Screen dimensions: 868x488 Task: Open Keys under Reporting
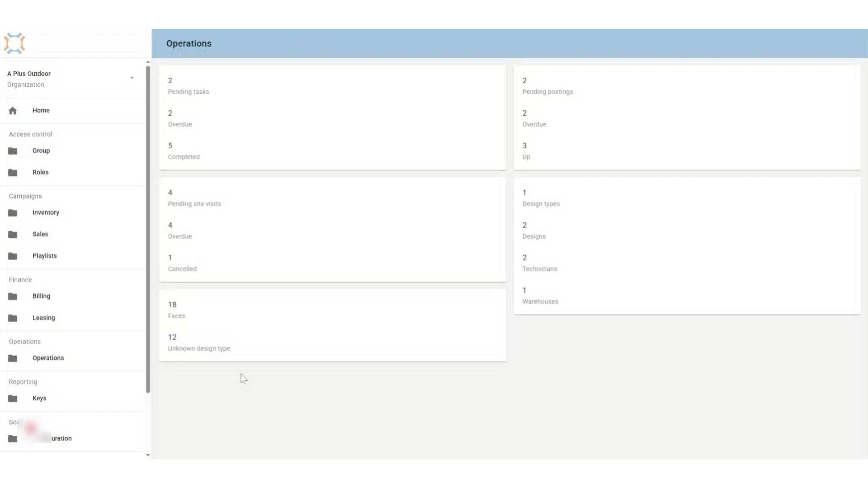(39, 398)
